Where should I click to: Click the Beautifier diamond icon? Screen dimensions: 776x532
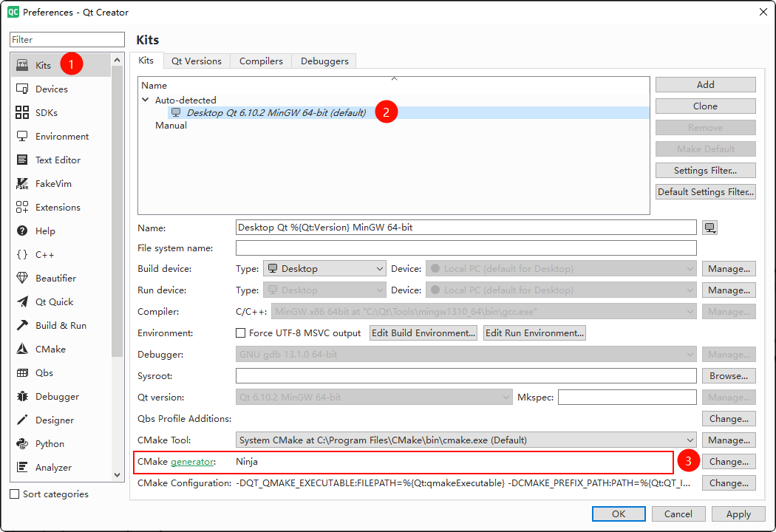(22, 278)
